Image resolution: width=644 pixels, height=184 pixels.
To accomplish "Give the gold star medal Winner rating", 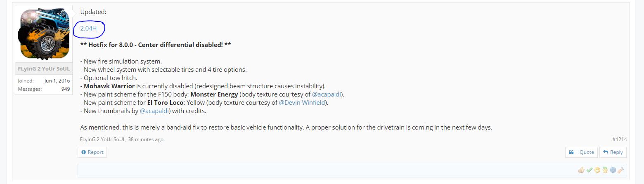I will click(x=605, y=170).
